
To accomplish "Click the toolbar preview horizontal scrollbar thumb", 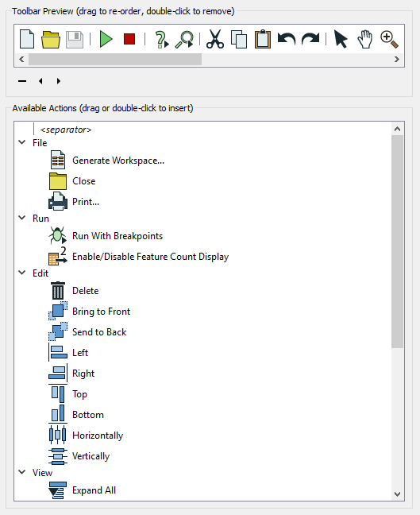I will click(x=115, y=60).
